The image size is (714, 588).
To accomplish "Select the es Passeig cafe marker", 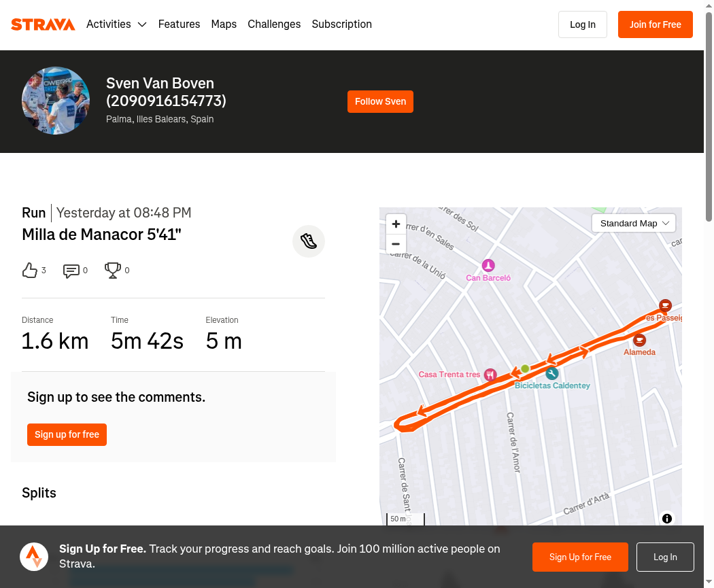I will pyautogui.click(x=665, y=305).
